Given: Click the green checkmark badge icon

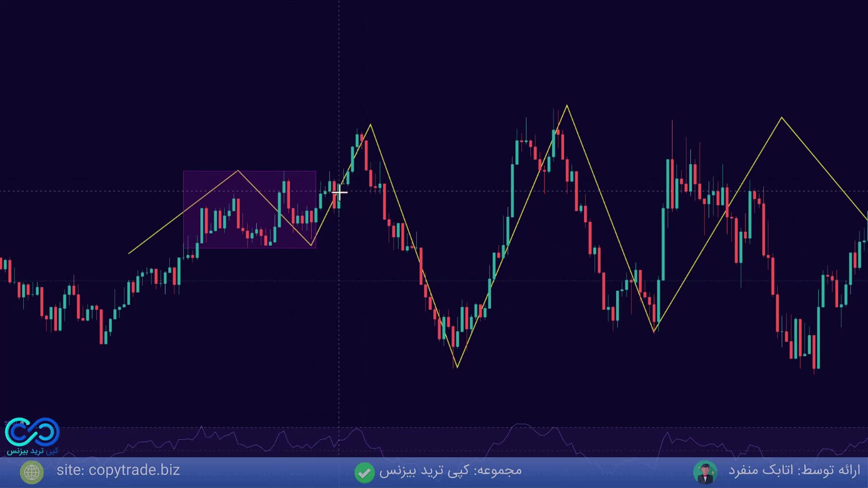Looking at the screenshot, I should pos(364,472).
